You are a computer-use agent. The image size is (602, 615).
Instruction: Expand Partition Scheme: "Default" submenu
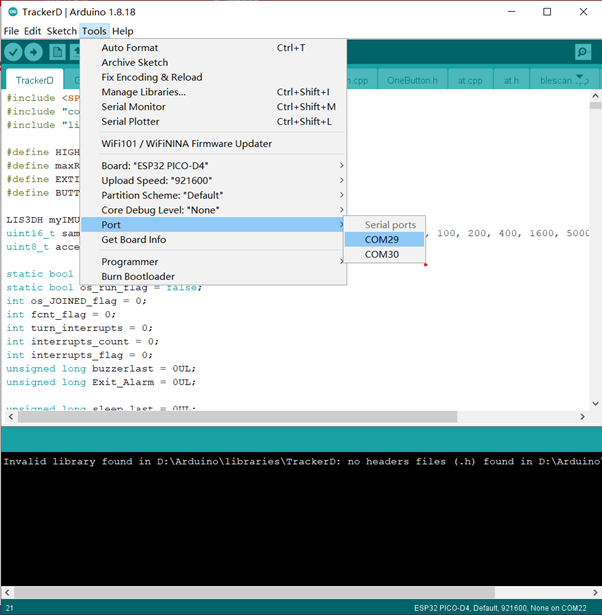(x=213, y=195)
